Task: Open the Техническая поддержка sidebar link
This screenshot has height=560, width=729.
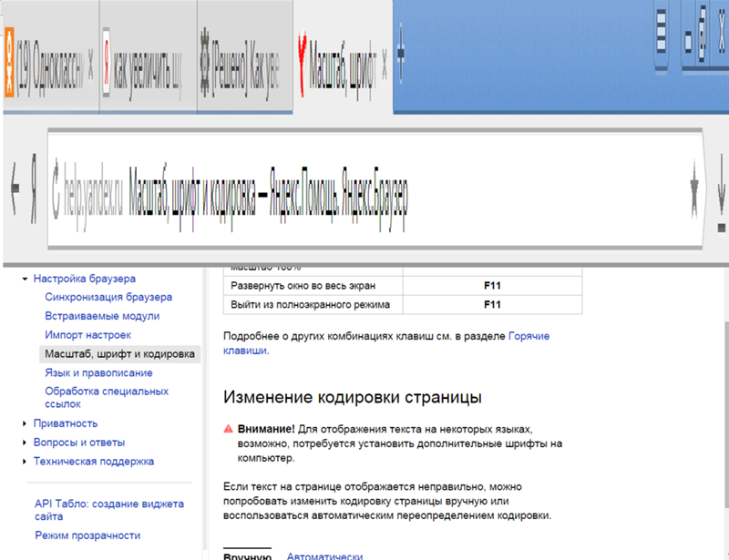Action: [x=94, y=462]
